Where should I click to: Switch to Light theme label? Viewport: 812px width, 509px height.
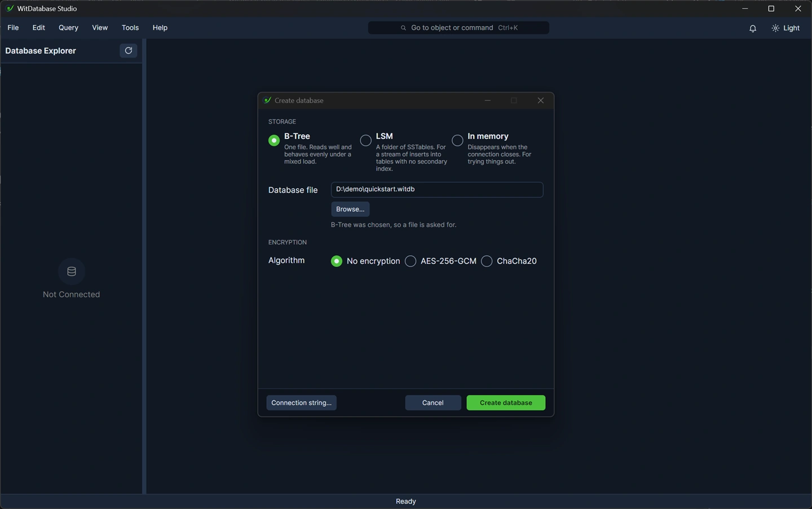pos(791,28)
